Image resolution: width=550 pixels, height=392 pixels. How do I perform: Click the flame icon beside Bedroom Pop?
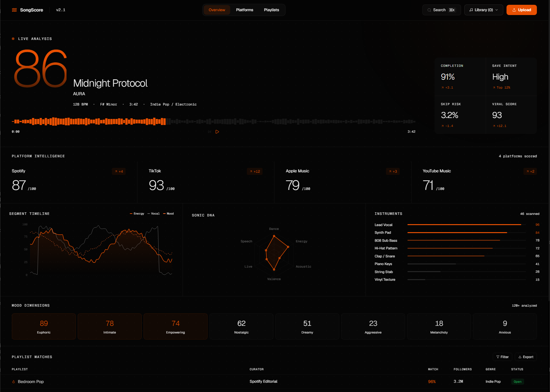point(14,382)
